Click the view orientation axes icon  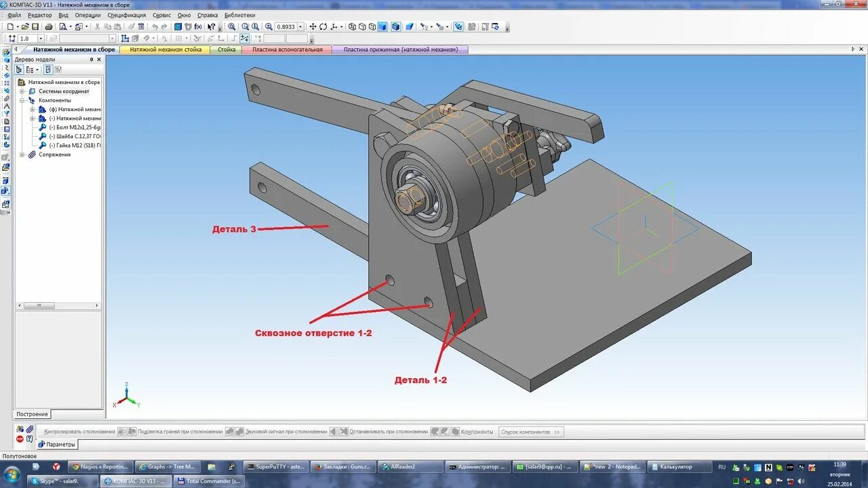pyautogui.click(x=334, y=26)
